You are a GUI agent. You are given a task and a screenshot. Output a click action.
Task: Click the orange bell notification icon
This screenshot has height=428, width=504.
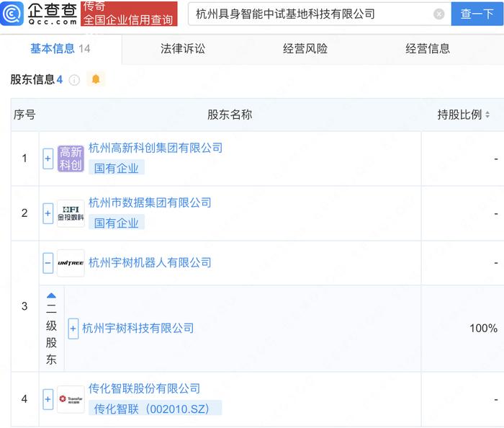[96, 79]
